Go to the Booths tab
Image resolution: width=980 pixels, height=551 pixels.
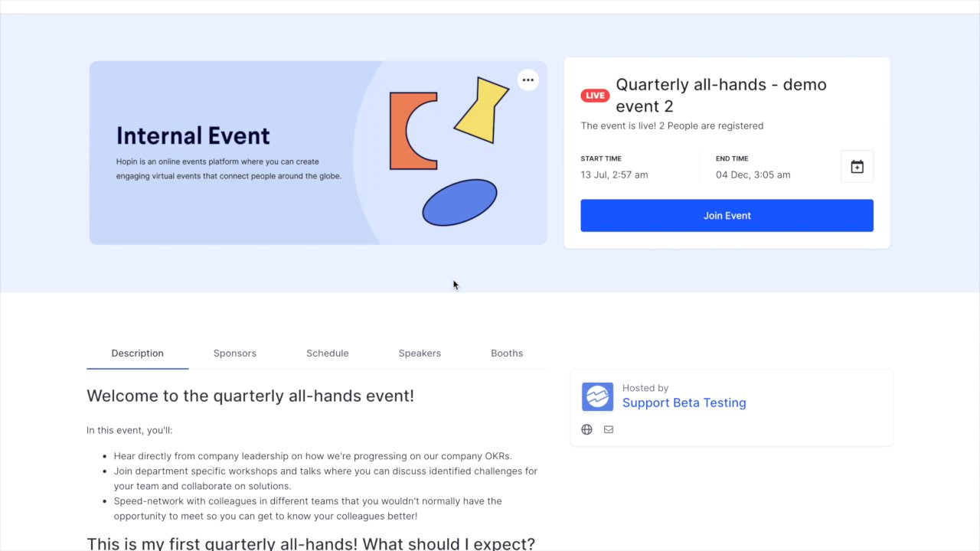point(507,354)
